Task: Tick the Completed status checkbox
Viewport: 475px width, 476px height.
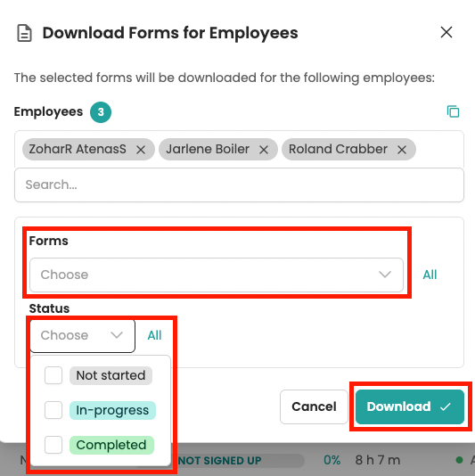Action: [x=53, y=445]
